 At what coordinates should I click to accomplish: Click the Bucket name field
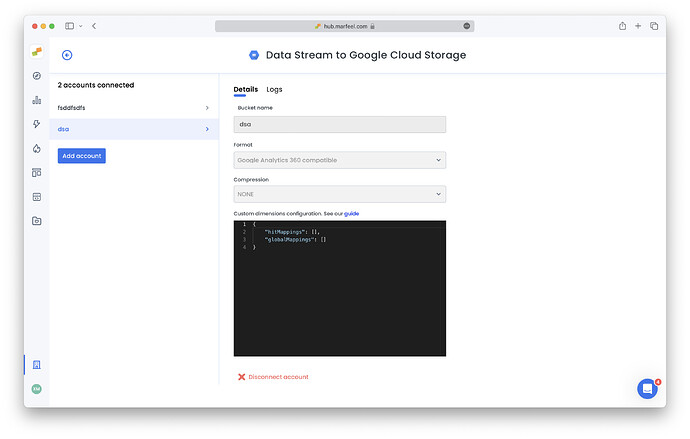pos(340,124)
